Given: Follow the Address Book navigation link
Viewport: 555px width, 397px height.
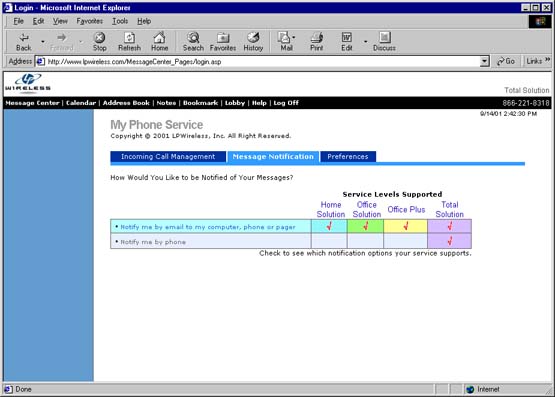Looking at the screenshot, I should [x=126, y=103].
